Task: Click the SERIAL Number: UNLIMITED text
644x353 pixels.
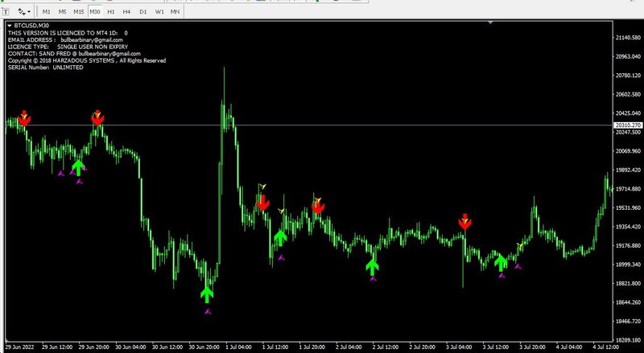Action: 46,68
